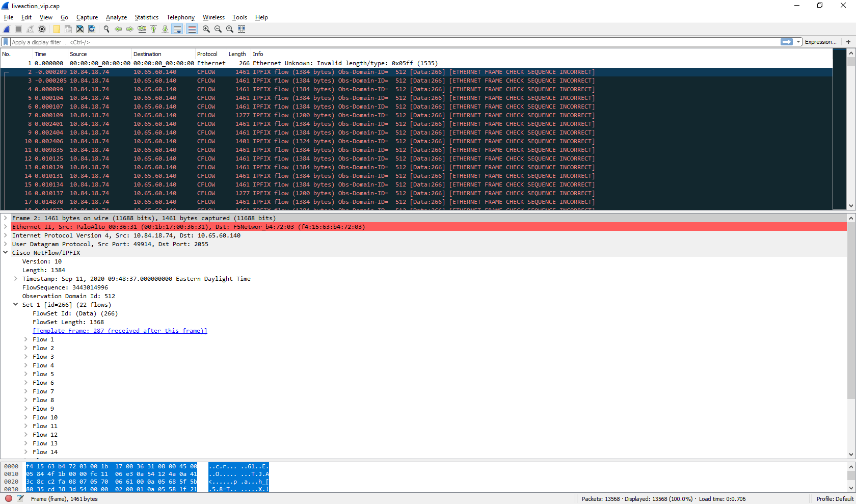Image resolution: width=856 pixels, height=504 pixels.
Task: Toggle packet colorization rules
Action: pos(192,29)
